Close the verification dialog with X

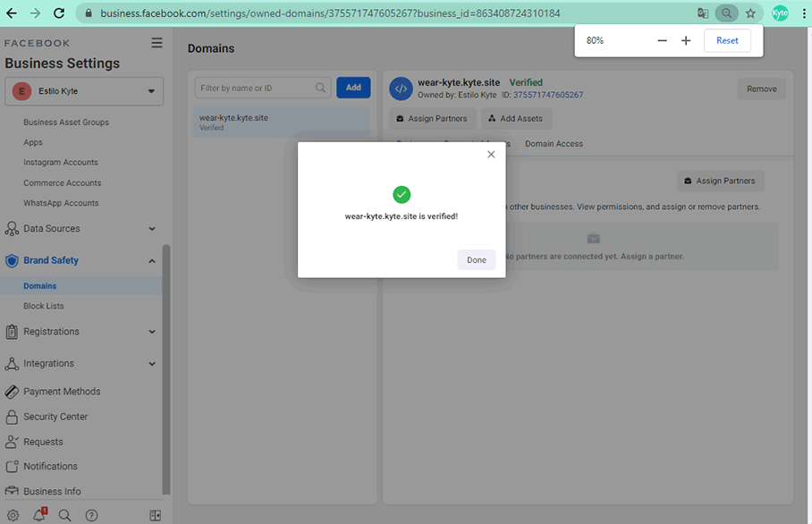click(490, 155)
